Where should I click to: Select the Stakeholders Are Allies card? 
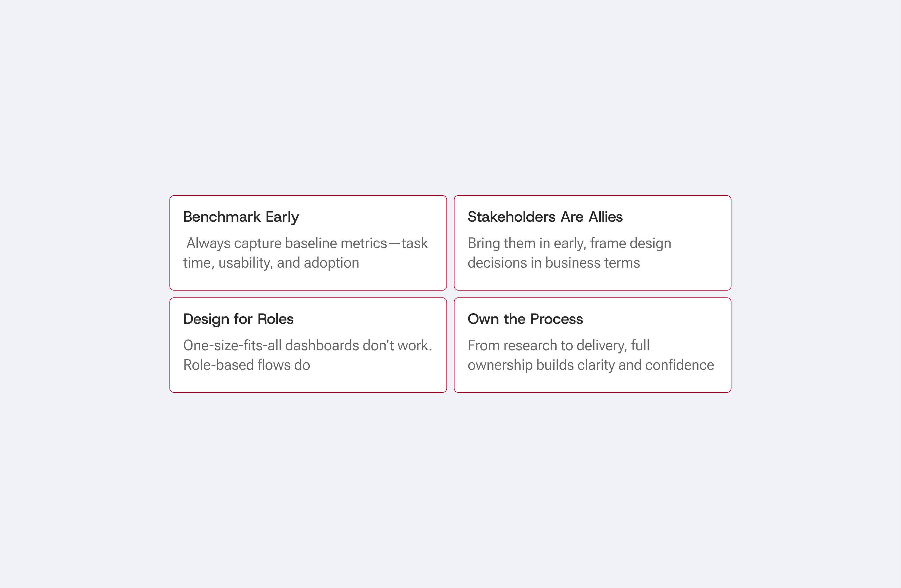coord(592,243)
